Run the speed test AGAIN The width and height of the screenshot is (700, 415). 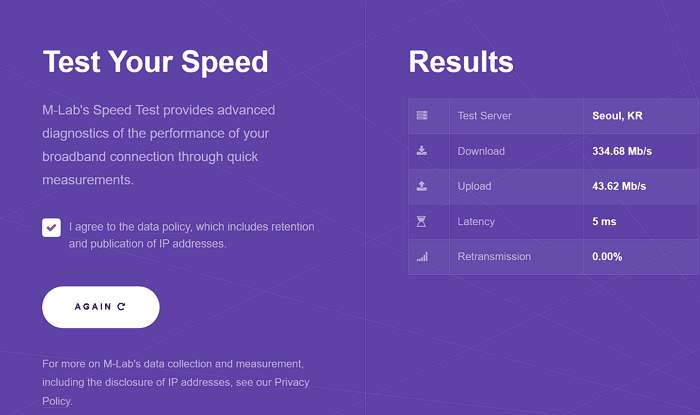101,307
